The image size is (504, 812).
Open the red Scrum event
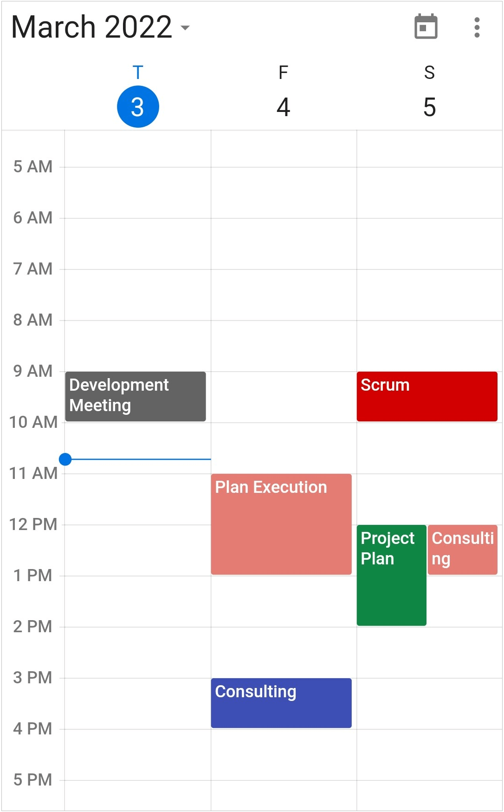[427, 396]
